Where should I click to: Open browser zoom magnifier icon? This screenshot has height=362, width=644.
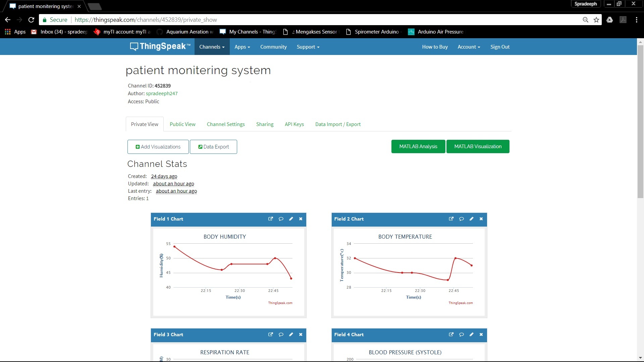pos(586,20)
